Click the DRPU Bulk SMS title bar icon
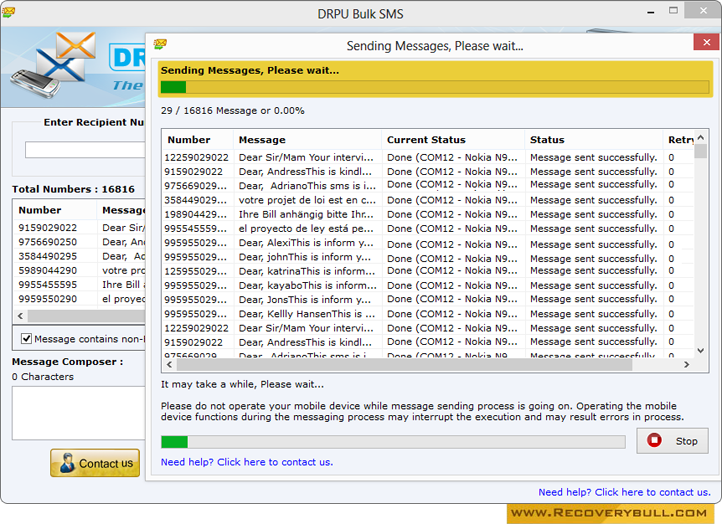 point(8,12)
